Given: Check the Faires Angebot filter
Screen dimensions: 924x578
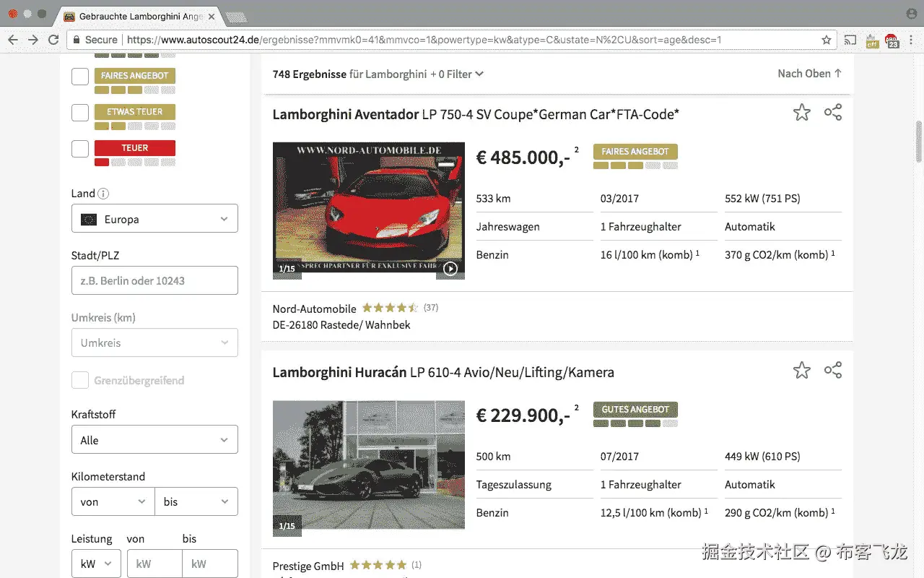Looking at the screenshot, I should tap(80, 77).
